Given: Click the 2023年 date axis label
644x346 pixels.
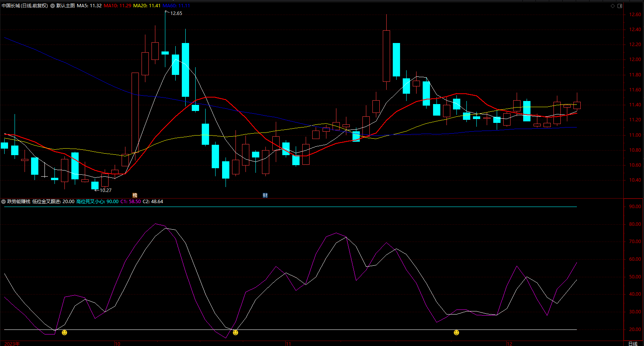Looking at the screenshot, I should point(12,344).
